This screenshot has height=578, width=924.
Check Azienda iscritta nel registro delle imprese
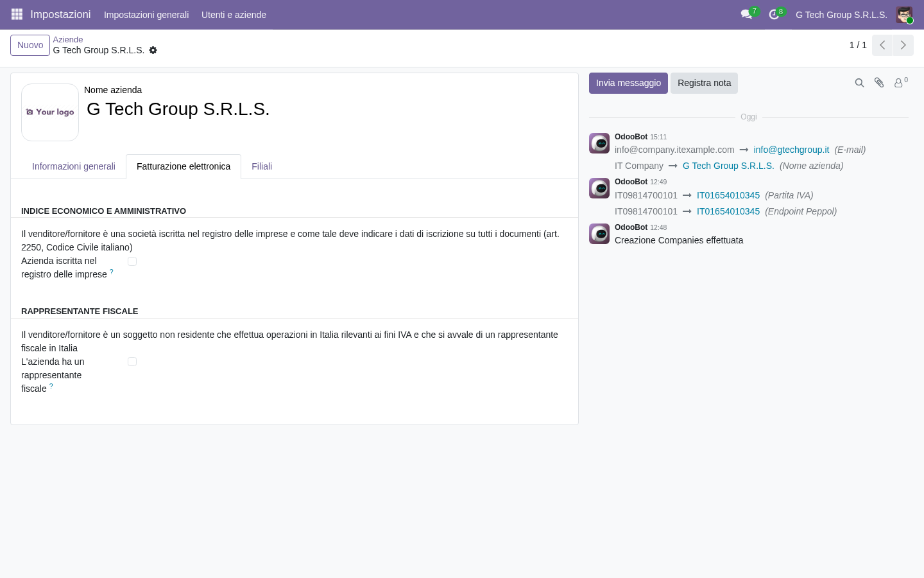pos(132,261)
